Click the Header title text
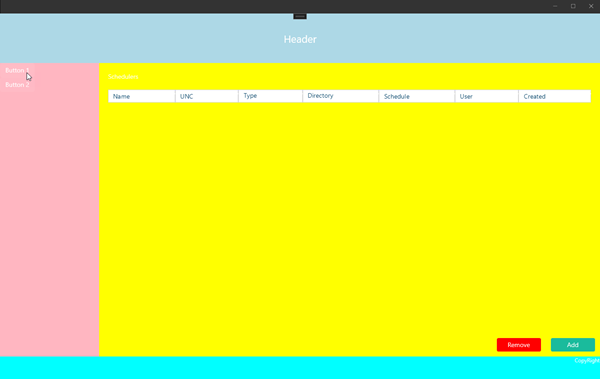600x379 pixels. pos(300,39)
